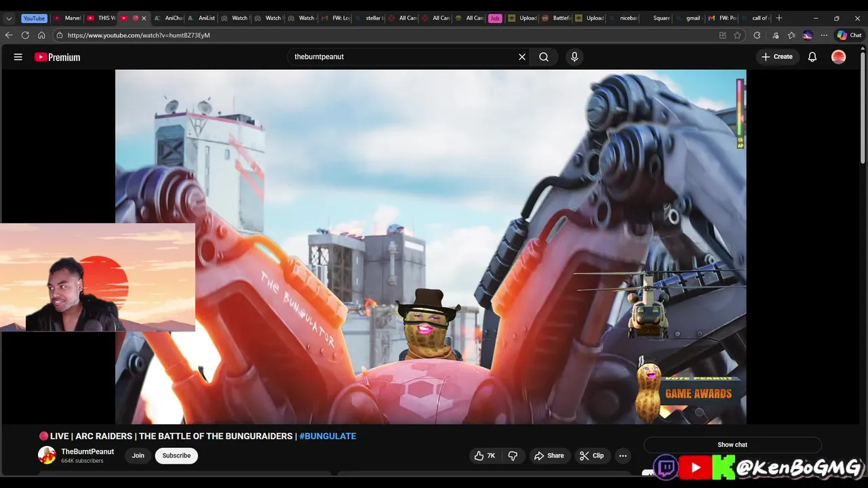This screenshot has width=868, height=488.
Task: Start voice search with the microphone
Action: pyautogui.click(x=574, y=57)
